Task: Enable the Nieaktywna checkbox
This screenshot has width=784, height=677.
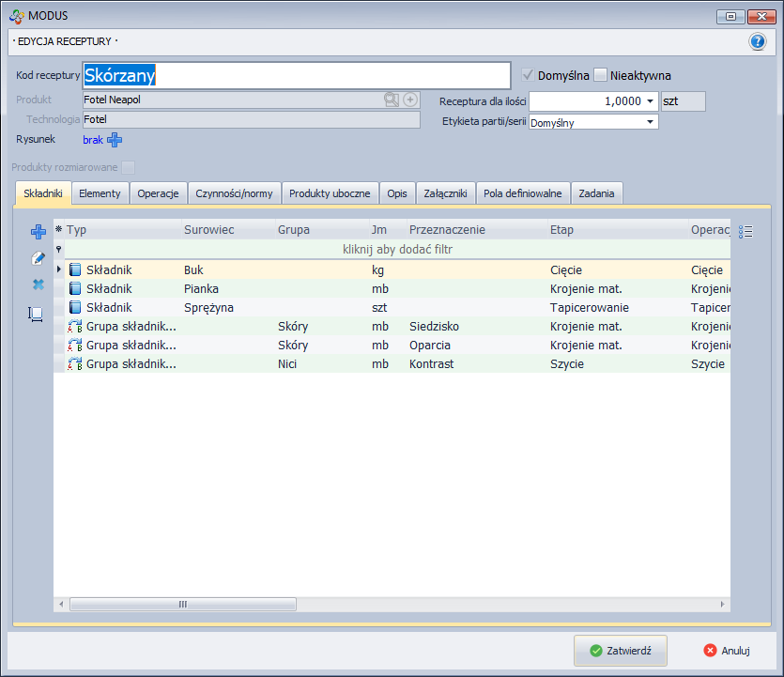Action: pyautogui.click(x=601, y=75)
